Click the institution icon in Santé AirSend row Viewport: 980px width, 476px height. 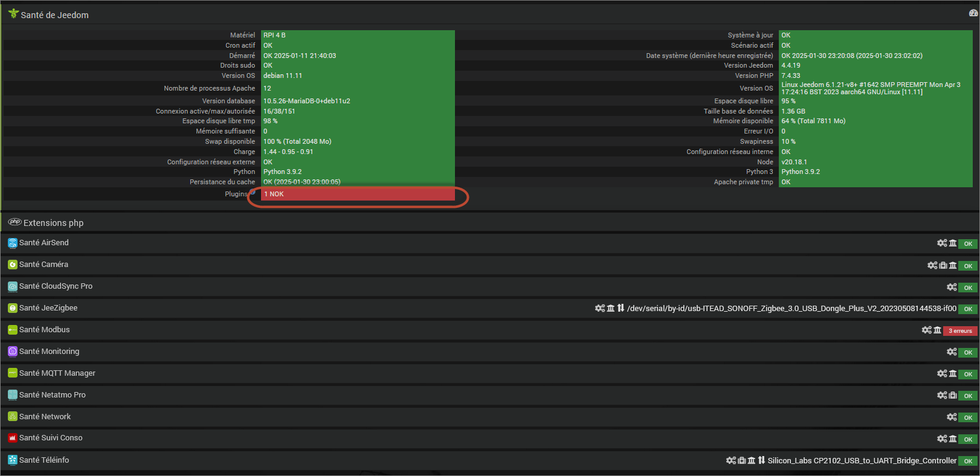pyautogui.click(x=953, y=243)
